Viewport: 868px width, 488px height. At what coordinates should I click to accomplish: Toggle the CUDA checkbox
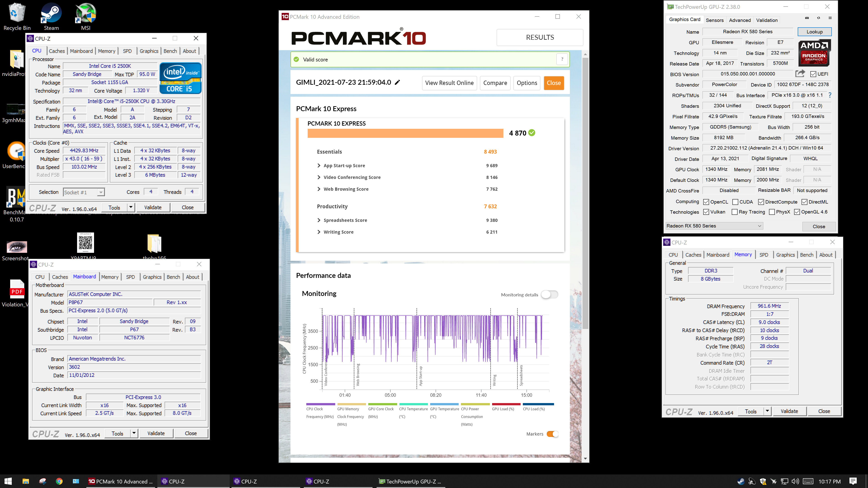735,202
